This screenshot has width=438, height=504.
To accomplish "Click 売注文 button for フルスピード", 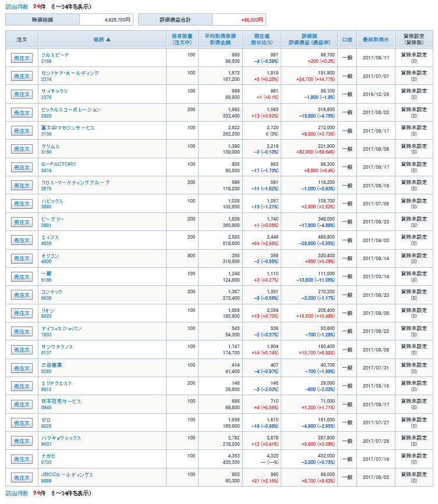I will click(x=22, y=58).
